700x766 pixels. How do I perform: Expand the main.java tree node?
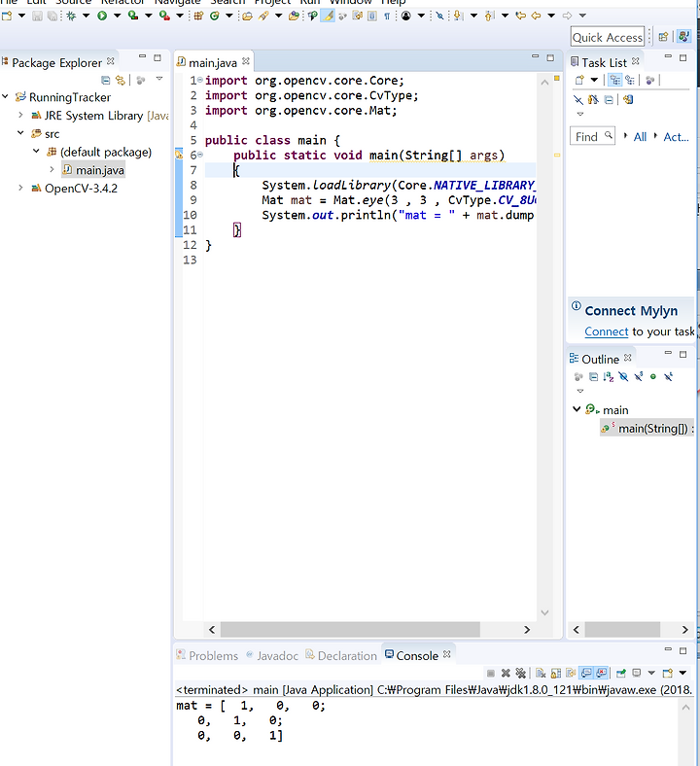click(x=52, y=169)
